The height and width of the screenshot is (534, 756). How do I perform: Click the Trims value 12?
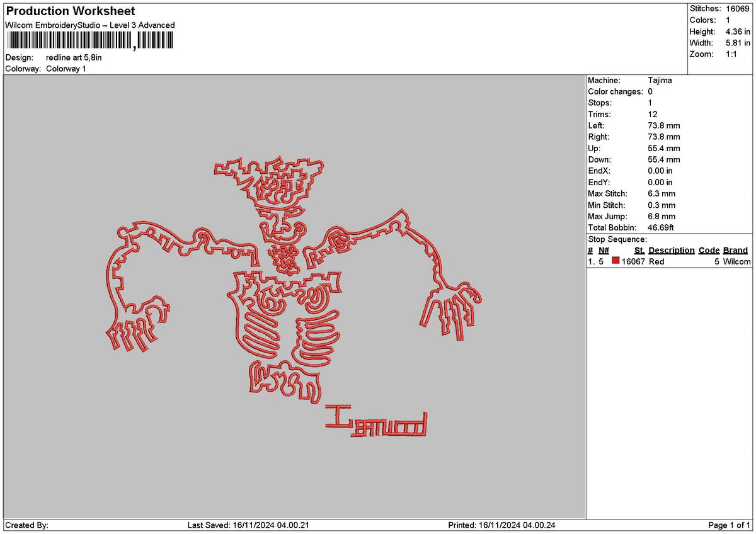(x=653, y=115)
